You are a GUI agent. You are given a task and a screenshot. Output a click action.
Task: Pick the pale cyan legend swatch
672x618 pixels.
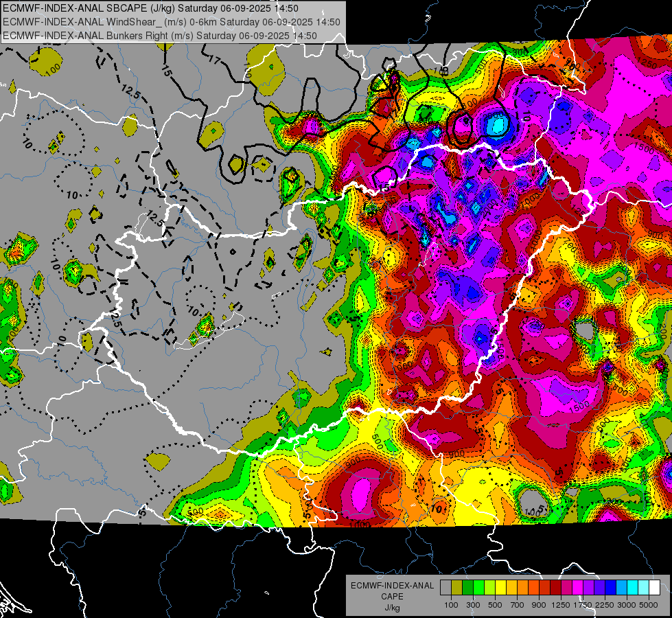click(644, 587)
